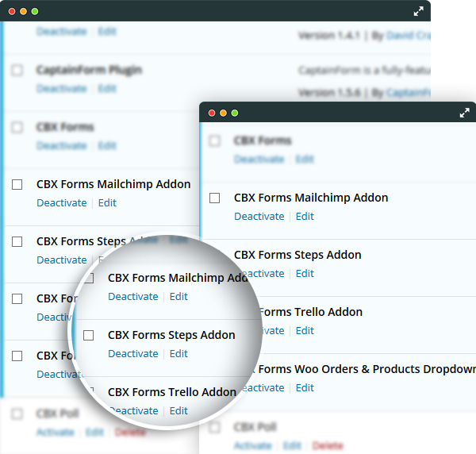Click 'Forms Trello Addon' title in front window
The image size is (476, 454).
(310, 312)
